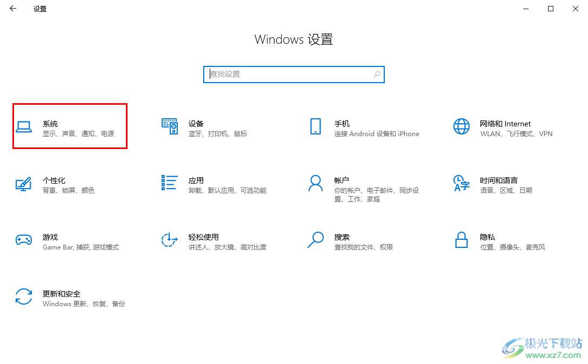
Task: Open 应用 settings title
Action: 196,180
